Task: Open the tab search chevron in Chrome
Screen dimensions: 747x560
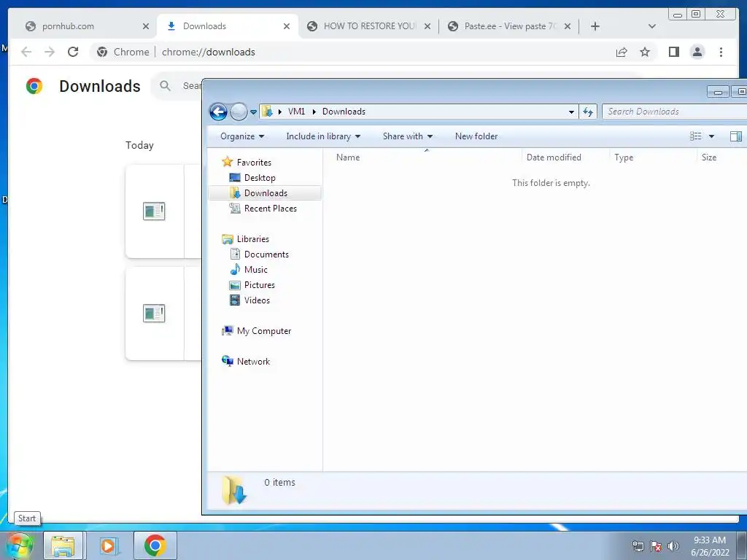Action: pyautogui.click(x=652, y=26)
